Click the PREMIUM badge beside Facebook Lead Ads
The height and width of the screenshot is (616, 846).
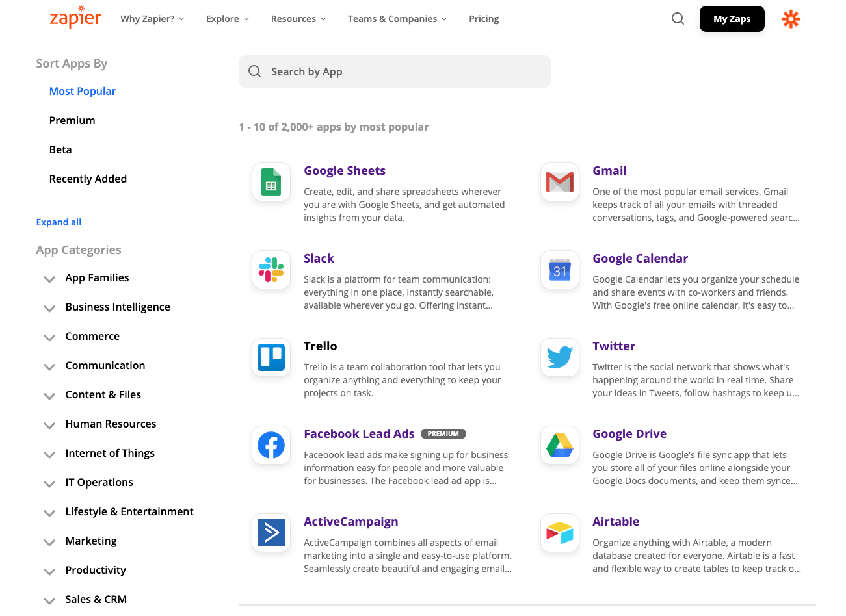point(443,433)
